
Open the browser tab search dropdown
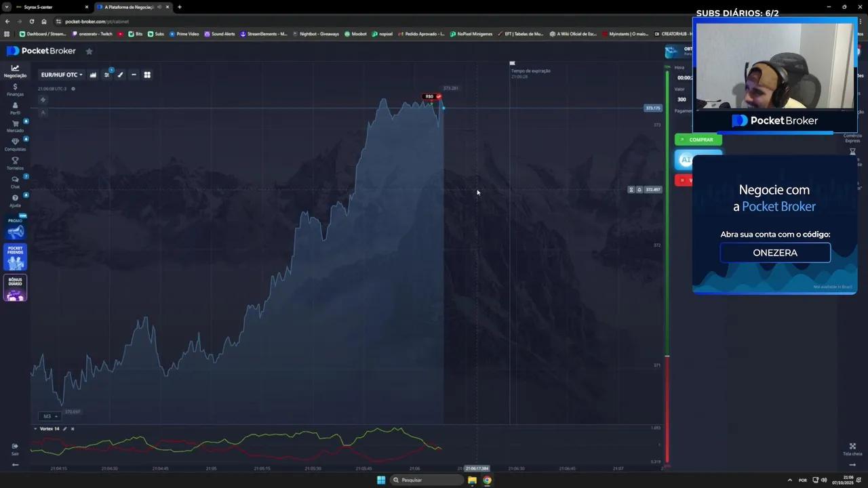coord(7,7)
